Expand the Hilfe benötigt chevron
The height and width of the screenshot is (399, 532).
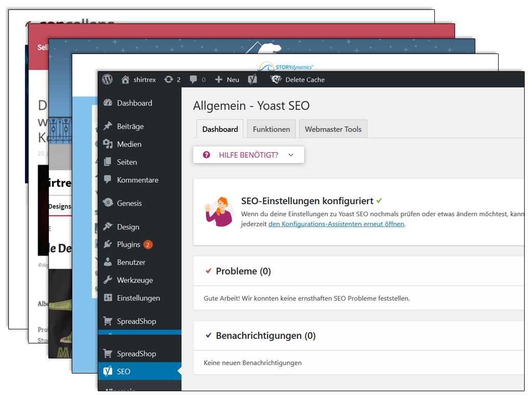click(x=291, y=155)
